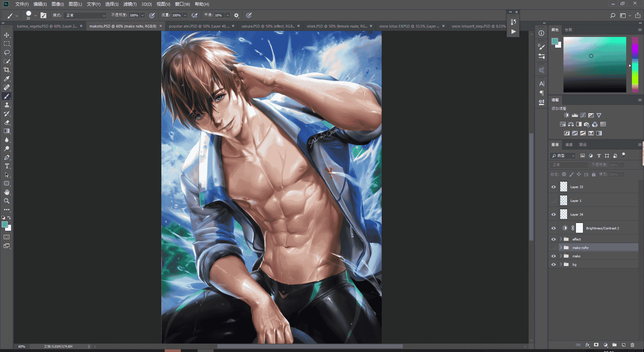This screenshot has width=644, height=352.
Task: Switch to the 通道 channels tab
Action: pyautogui.click(x=569, y=145)
